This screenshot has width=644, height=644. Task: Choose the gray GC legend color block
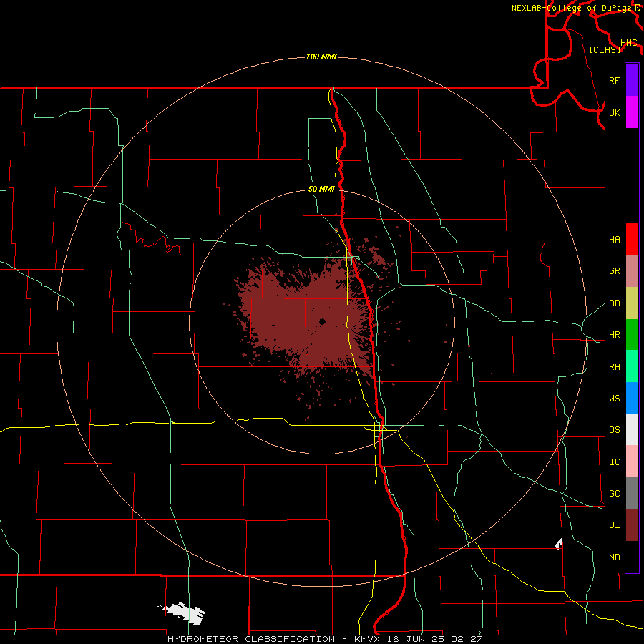pyautogui.click(x=632, y=493)
